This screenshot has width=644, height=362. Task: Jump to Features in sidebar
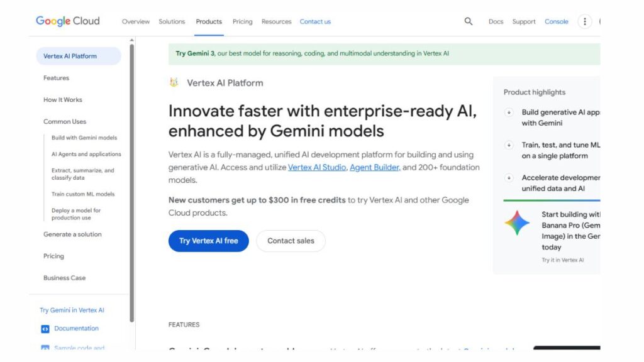(56, 78)
